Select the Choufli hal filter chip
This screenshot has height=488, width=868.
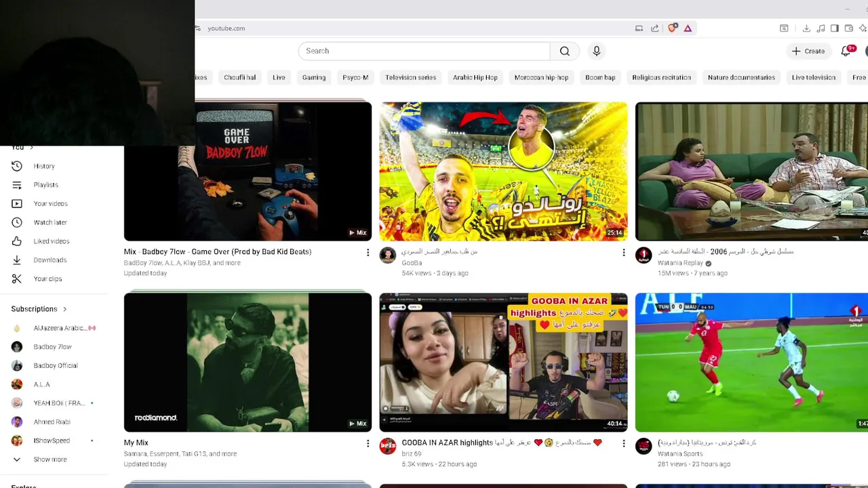(x=240, y=77)
